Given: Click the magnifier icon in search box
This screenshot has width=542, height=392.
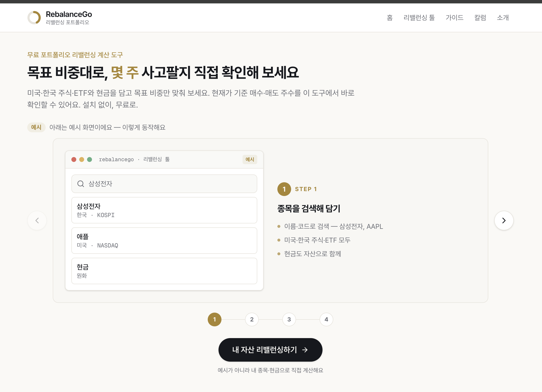Looking at the screenshot, I should (x=81, y=184).
